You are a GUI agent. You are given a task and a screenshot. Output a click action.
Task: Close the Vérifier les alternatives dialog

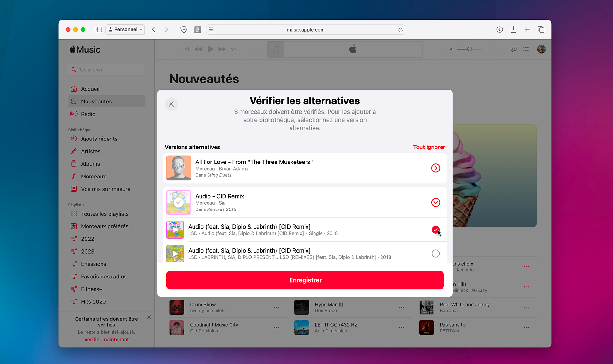tap(171, 104)
